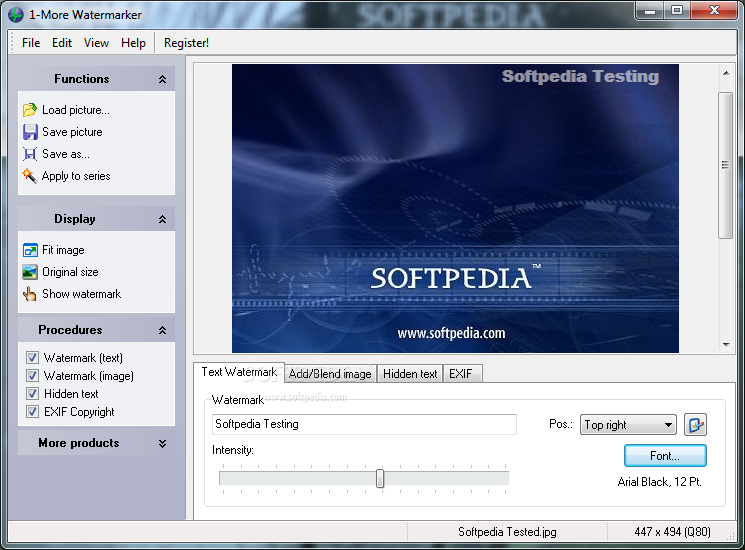Collapse the Display panel
Screen dimensions: 745x550
point(162,219)
